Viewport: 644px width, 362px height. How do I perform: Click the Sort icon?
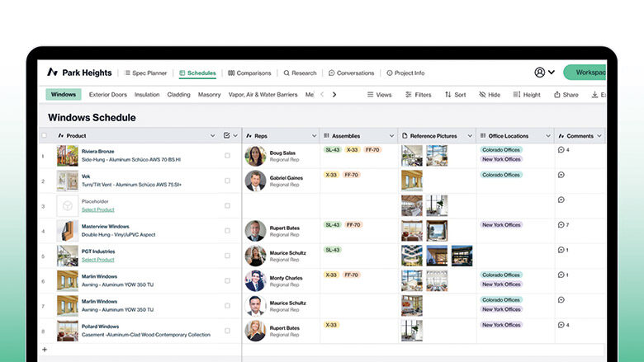[x=448, y=95]
